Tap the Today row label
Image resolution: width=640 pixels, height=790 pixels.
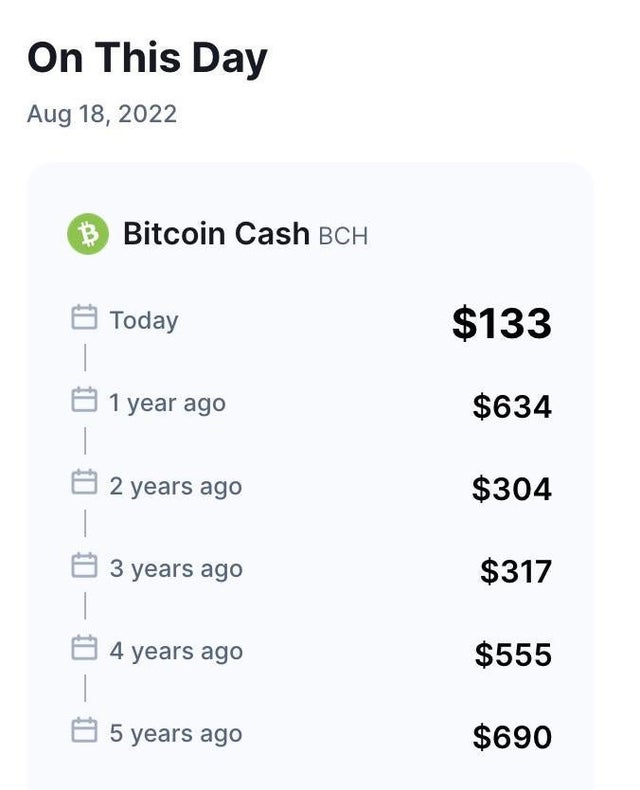tap(144, 321)
